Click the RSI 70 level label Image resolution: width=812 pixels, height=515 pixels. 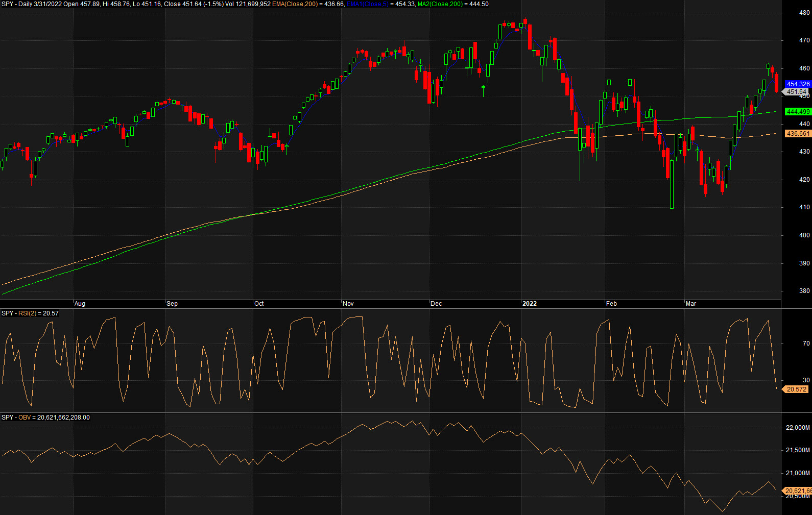(x=806, y=344)
